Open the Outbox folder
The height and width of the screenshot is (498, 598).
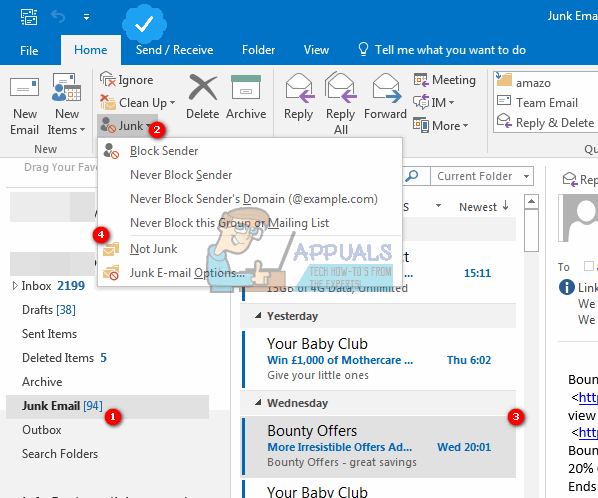pos(42,430)
